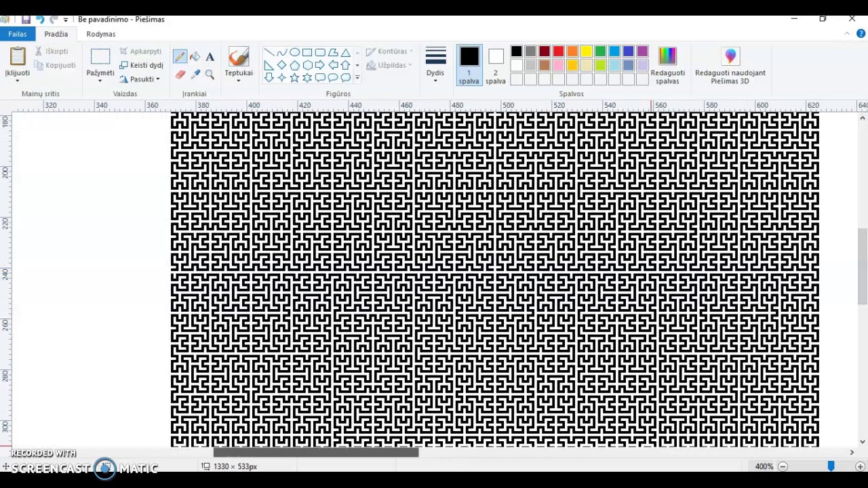Choose the Pentagon shape
This screenshot has height=488, width=868.
click(x=294, y=65)
